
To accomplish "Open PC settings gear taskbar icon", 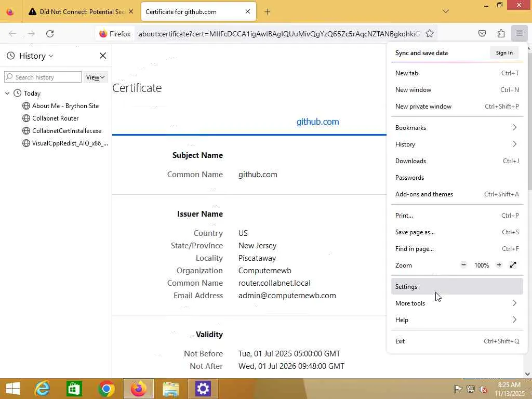I will tap(203, 389).
